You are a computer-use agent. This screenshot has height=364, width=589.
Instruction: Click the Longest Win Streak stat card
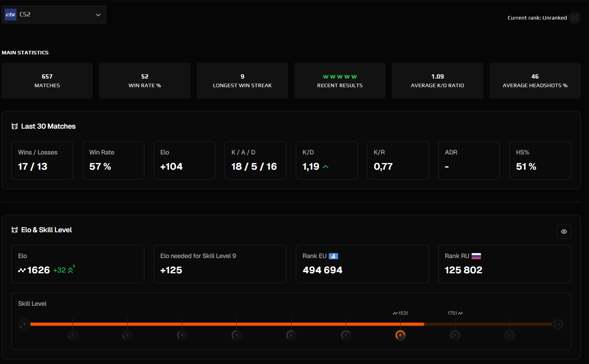point(242,81)
